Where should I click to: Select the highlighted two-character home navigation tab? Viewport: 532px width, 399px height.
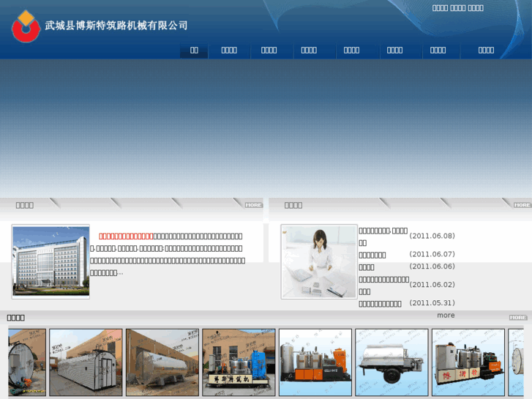(194, 51)
